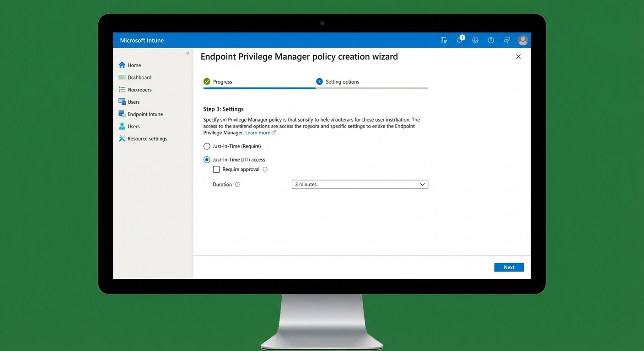Open the Duration dropdown showing 3 minutes

(360, 185)
